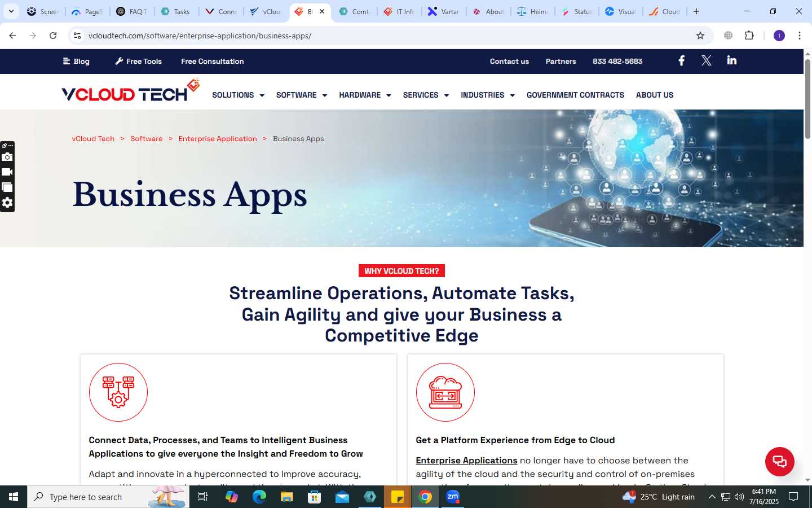The width and height of the screenshot is (812, 508).
Task: Open the settings gear in side widget
Action: (x=7, y=203)
